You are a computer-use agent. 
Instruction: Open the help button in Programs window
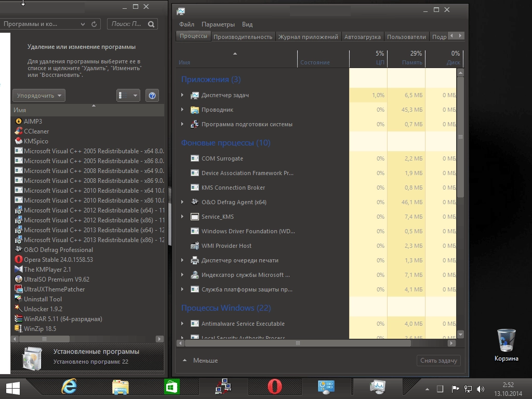point(152,96)
